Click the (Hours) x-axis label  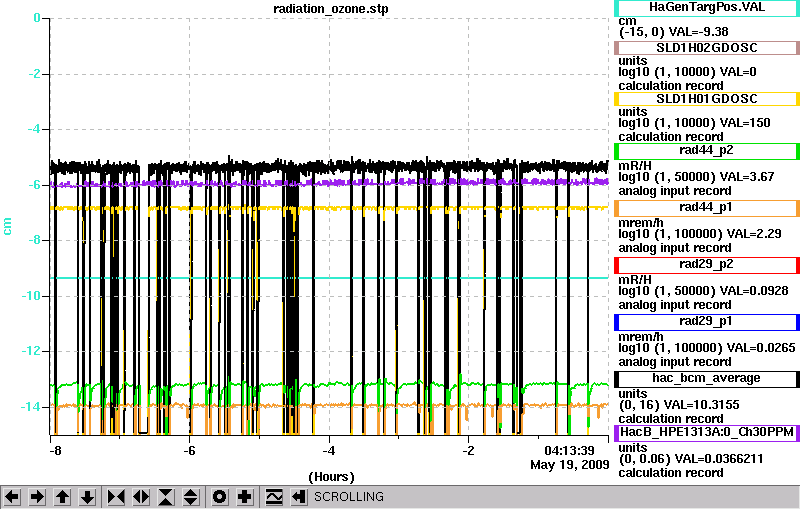(331, 477)
